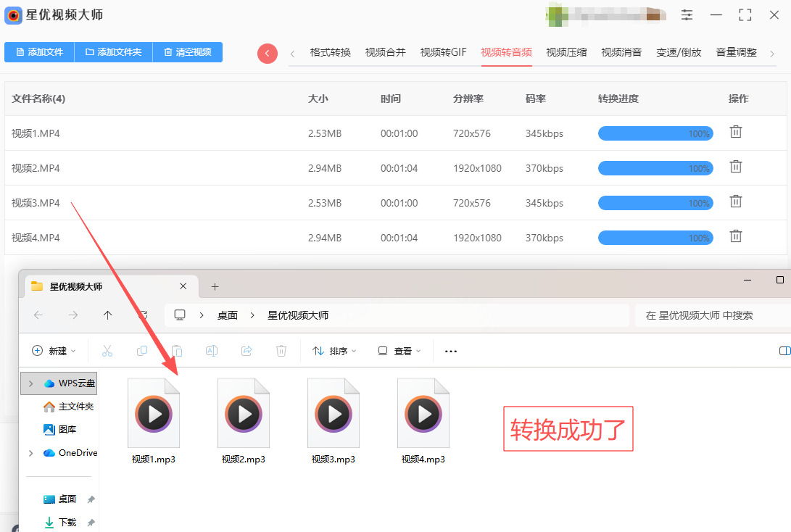Click the progress bar for 视频2.MP4
This screenshot has height=532, width=791.
pos(655,168)
